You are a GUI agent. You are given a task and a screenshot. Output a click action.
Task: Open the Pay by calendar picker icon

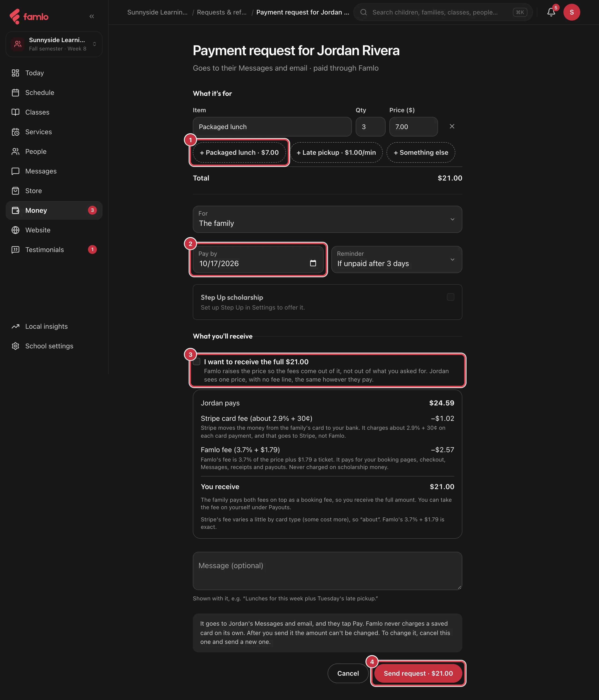point(313,263)
